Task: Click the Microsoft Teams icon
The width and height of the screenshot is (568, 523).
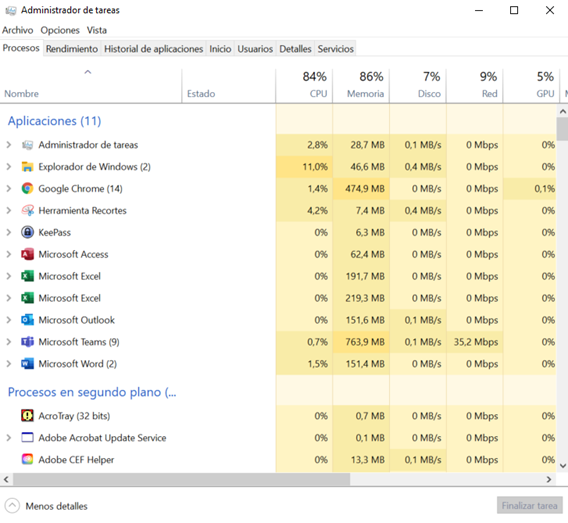Action: pyautogui.click(x=28, y=342)
